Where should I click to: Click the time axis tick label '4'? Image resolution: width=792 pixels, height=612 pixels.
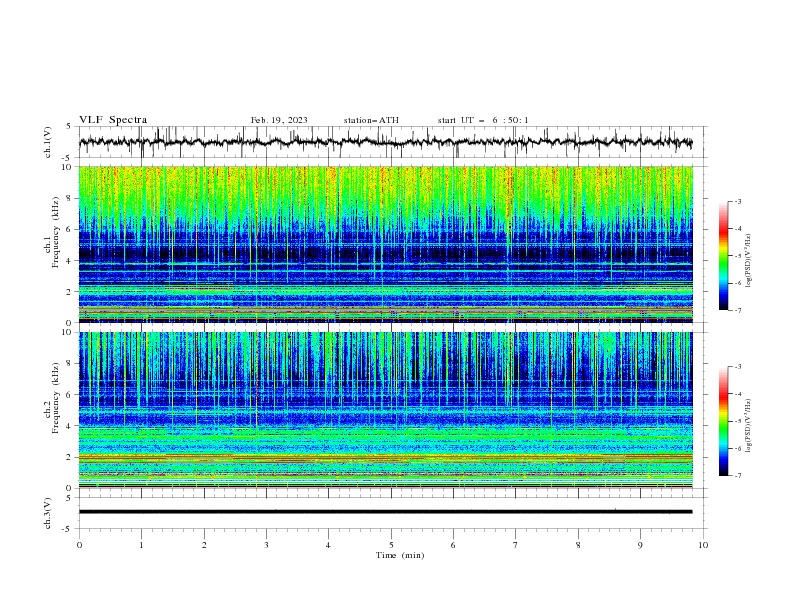[x=328, y=545]
